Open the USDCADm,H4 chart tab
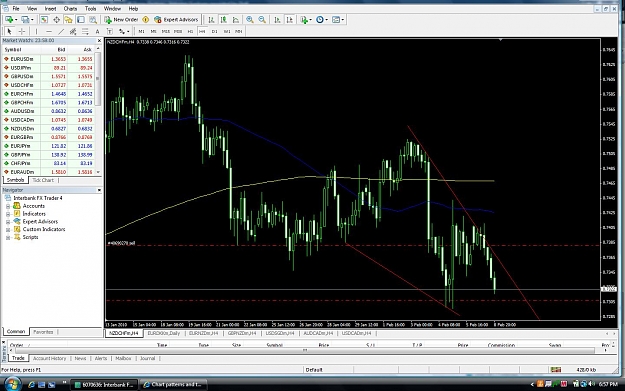The image size is (625, 391). (356, 333)
